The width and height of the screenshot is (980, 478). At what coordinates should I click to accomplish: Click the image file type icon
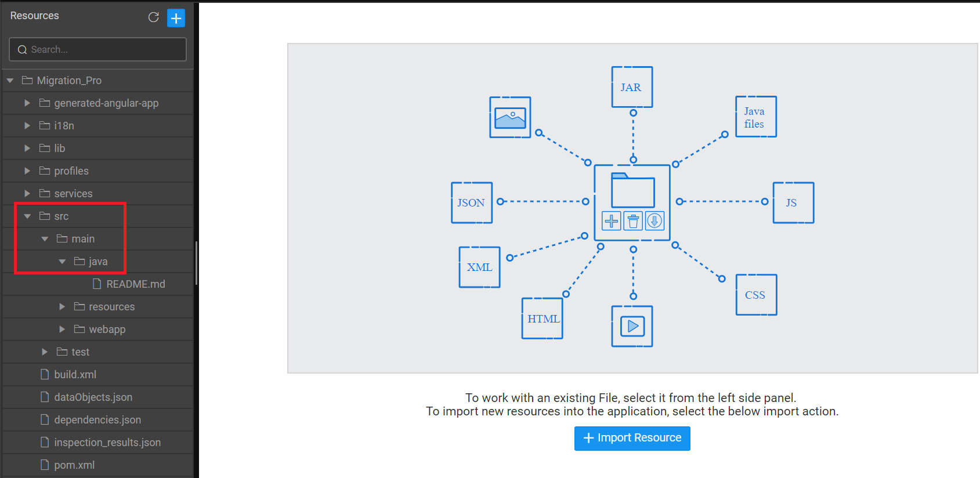point(510,118)
